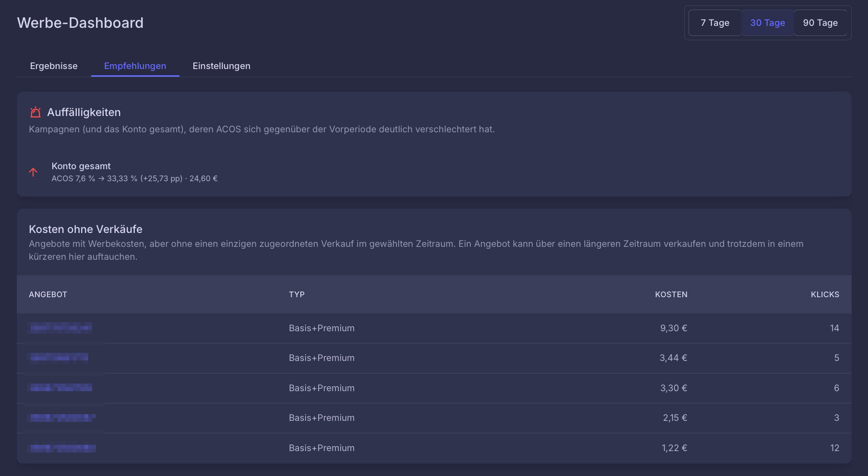Select the 7 Tage time range
The height and width of the screenshot is (476, 868).
715,23
